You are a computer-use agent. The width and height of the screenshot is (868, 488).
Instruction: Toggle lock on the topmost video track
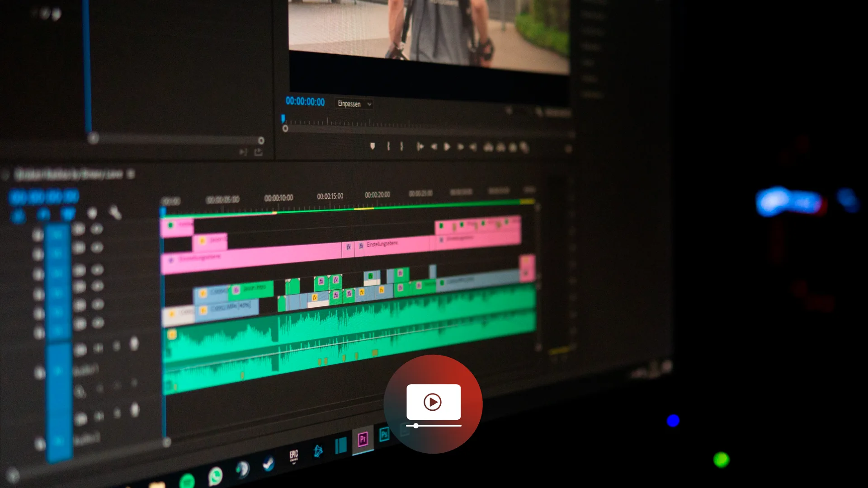coord(38,235)
